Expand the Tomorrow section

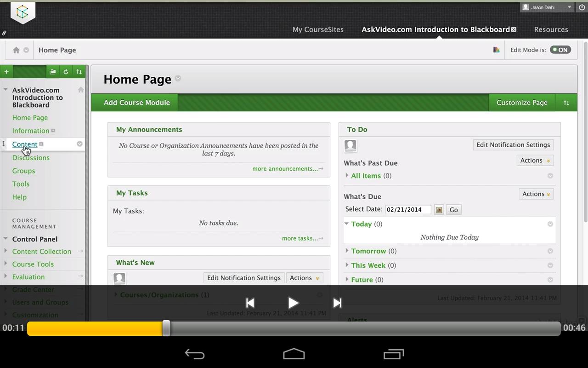click(347, 251)
